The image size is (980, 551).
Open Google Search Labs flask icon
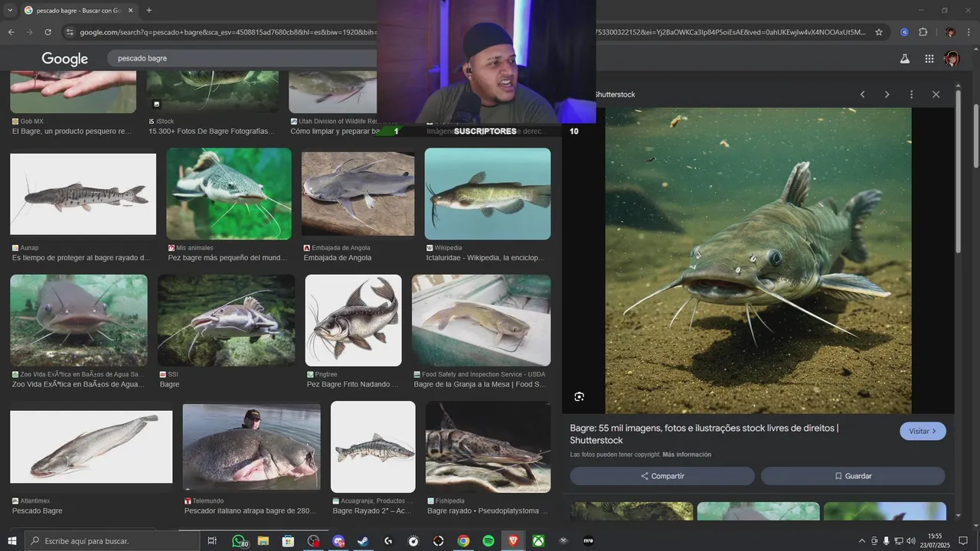coord(904,59)
